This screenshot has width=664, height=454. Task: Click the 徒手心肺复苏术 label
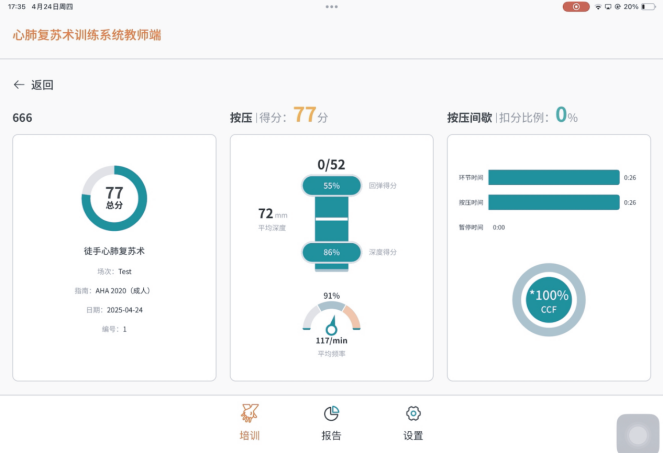point(114,251)
